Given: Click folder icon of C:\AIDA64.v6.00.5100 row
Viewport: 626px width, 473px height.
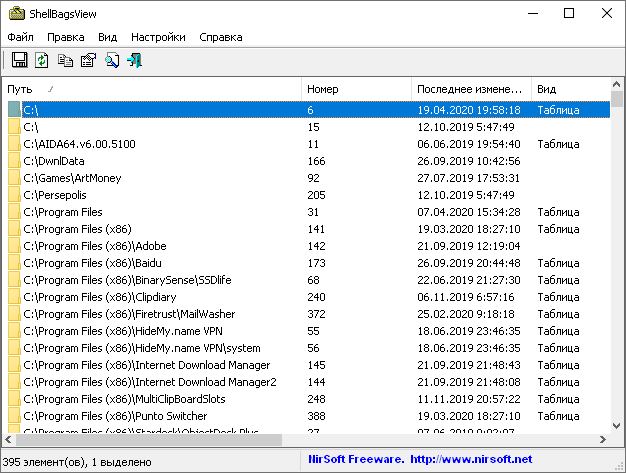Looking at the screenshot, I should point(14,144).
